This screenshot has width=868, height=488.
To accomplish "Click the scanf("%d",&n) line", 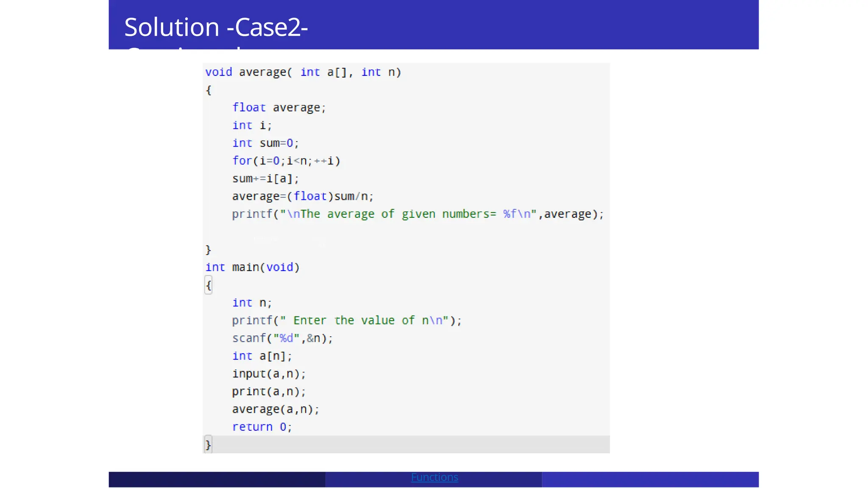I will (x=283, y=338).
